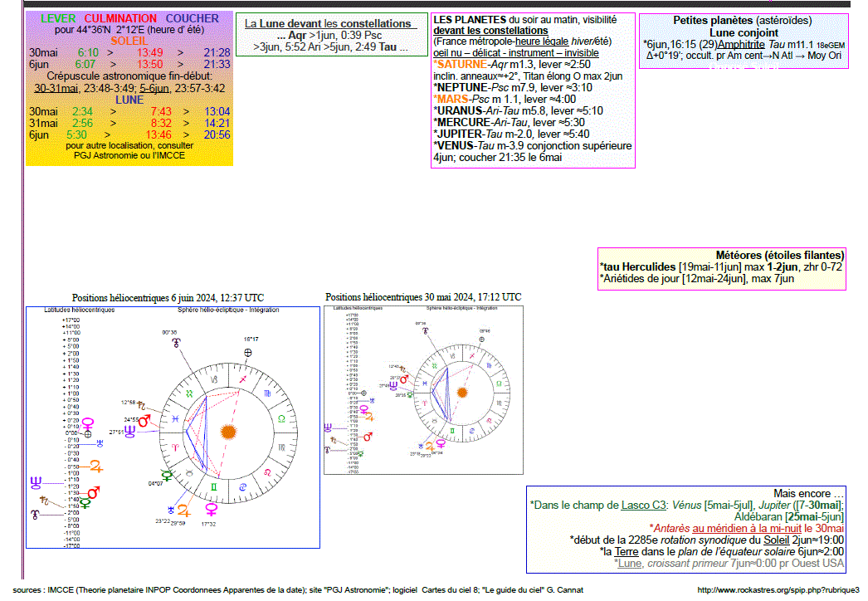Select the orange MARS planet name
This screenshot has width=868, height=601.
coord(453,99)
